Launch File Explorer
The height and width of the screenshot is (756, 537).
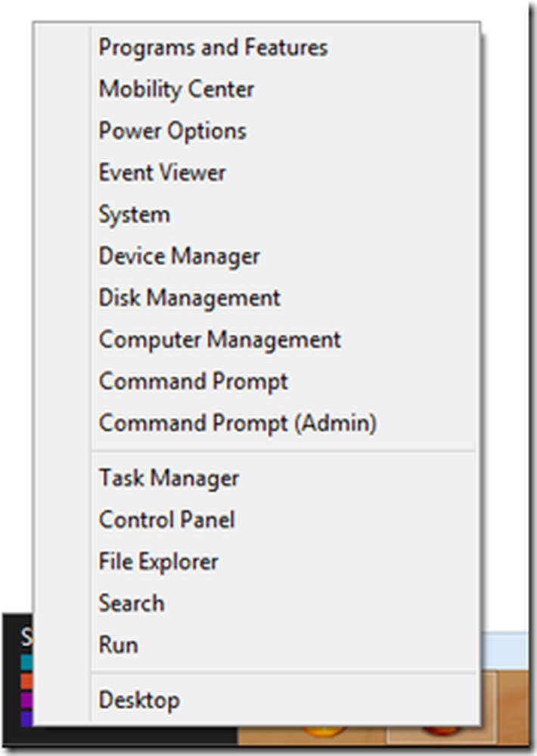pyautogui.click(x=158, y=561)
